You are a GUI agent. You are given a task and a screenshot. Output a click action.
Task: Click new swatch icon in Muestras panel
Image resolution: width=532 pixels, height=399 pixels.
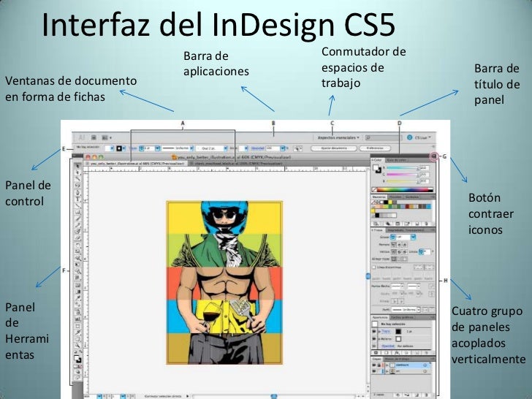point(417,224)
